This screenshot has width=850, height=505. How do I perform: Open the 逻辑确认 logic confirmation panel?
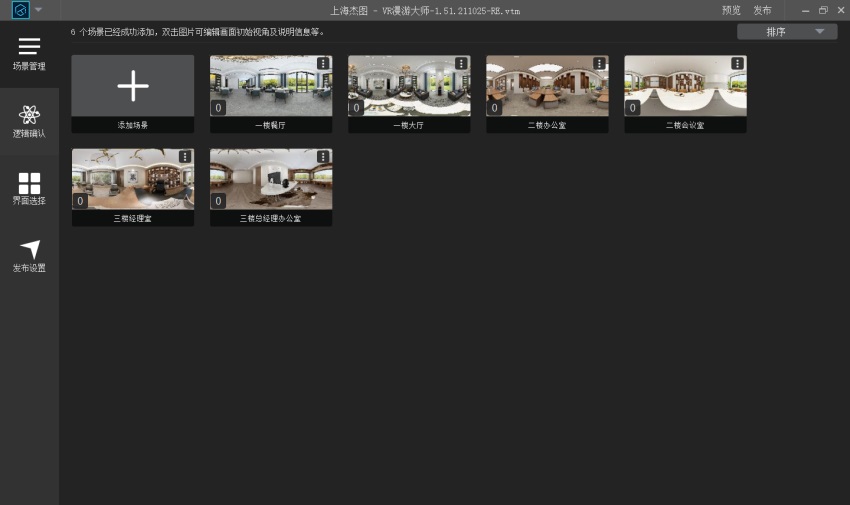[x=29, y=122]
